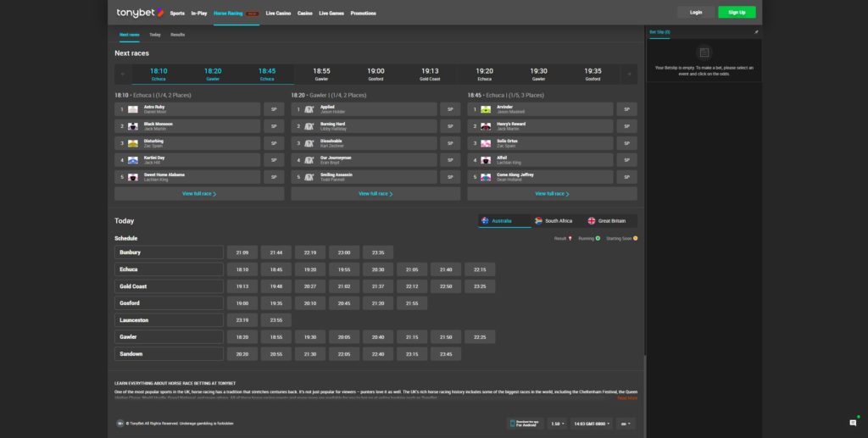Select Black Monsoon jockey silk icon
868x438 pixels.
pyautogui.click(x=133, y=126)
